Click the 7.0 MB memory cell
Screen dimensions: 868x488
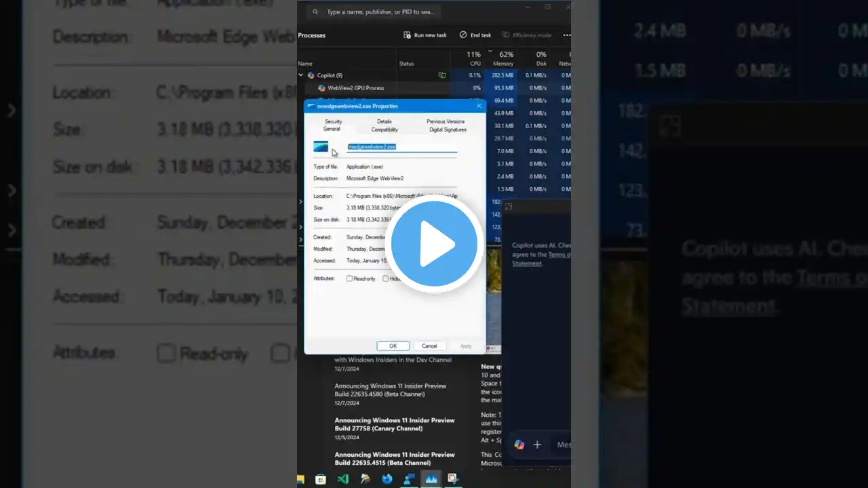pos(505,151)
